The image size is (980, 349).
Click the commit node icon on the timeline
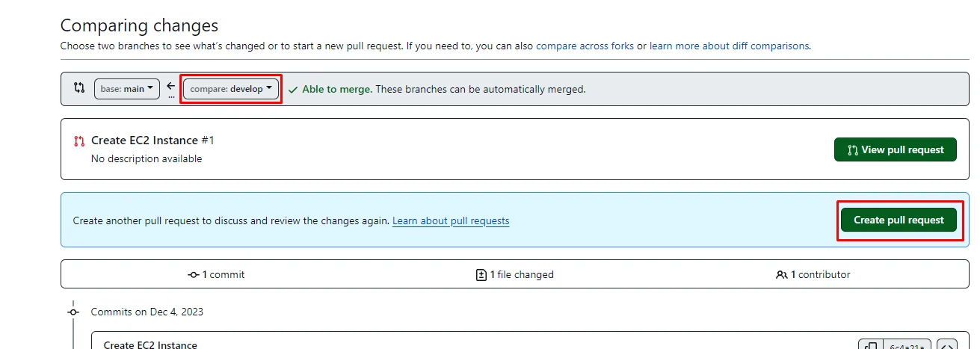click(73, 312)
